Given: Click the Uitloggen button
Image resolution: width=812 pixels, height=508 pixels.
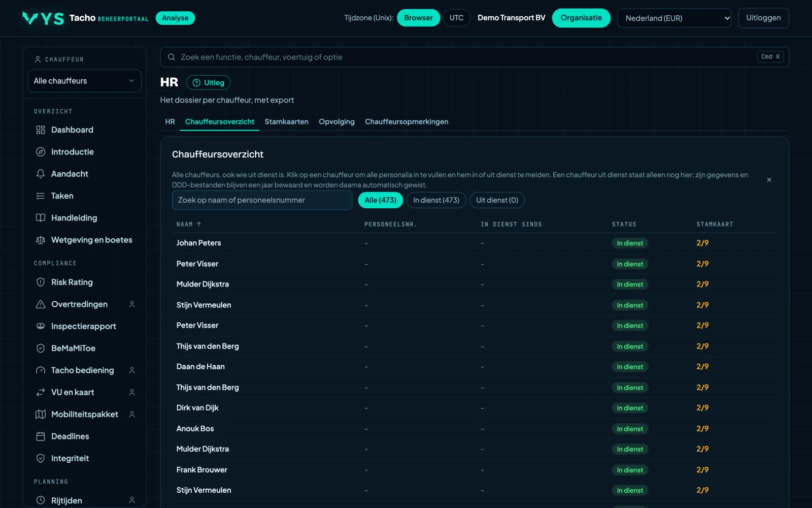Looking at the screenshot, I should (763, 18).
